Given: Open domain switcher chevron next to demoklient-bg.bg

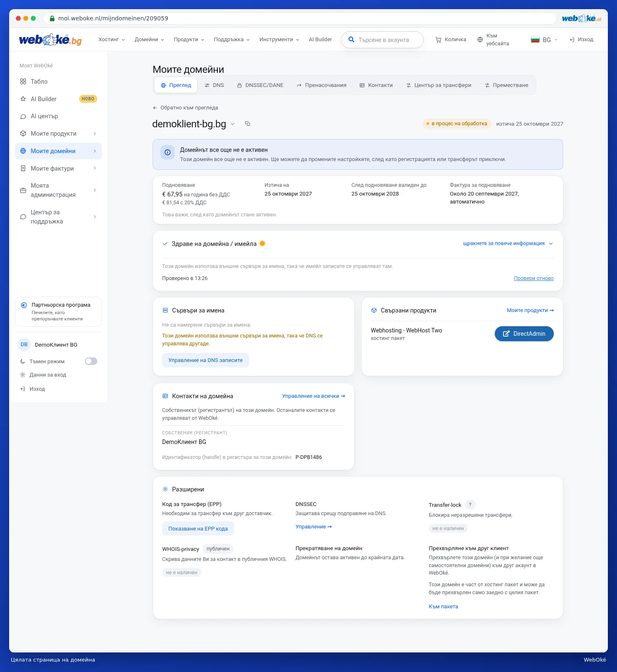Looking at the screenshot, I should tap(233, 124).
